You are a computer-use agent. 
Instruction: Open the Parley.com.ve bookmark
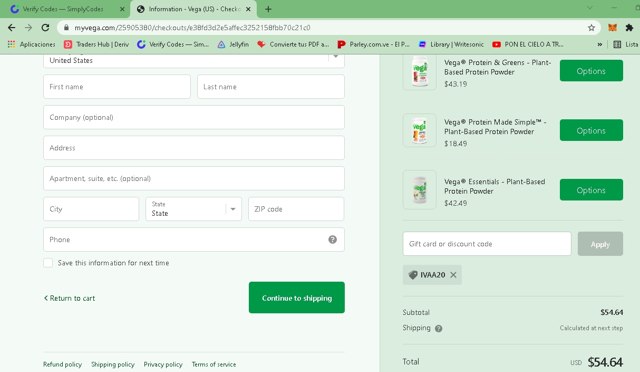tap(373, 44)
